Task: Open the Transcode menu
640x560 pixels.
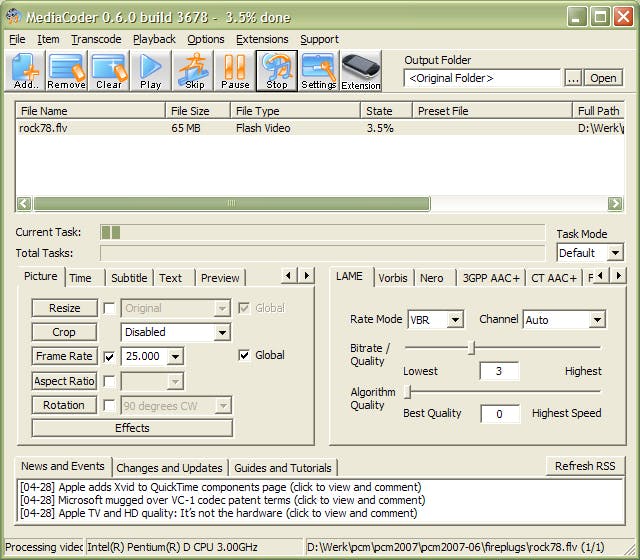Action: [x=96, y=39]
